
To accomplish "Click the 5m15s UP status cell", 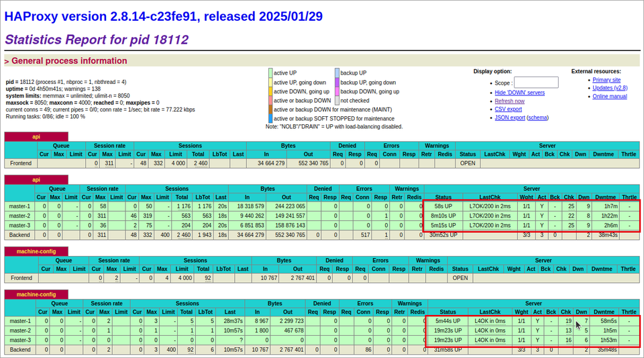I will (x=443, y=225).
